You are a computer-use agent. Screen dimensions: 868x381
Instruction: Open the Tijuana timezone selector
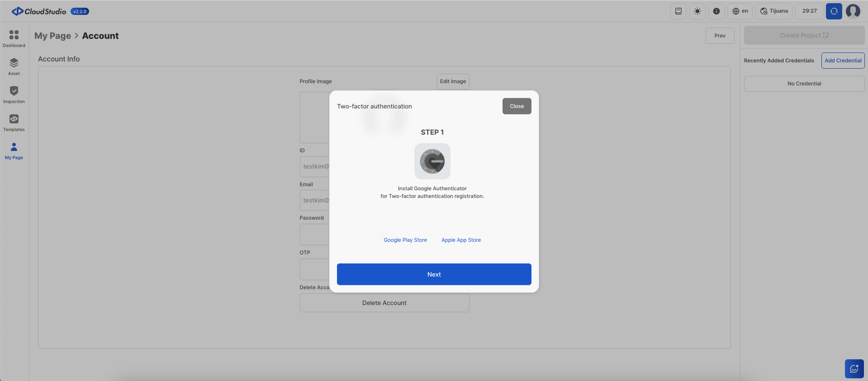[x=774, y=11]
